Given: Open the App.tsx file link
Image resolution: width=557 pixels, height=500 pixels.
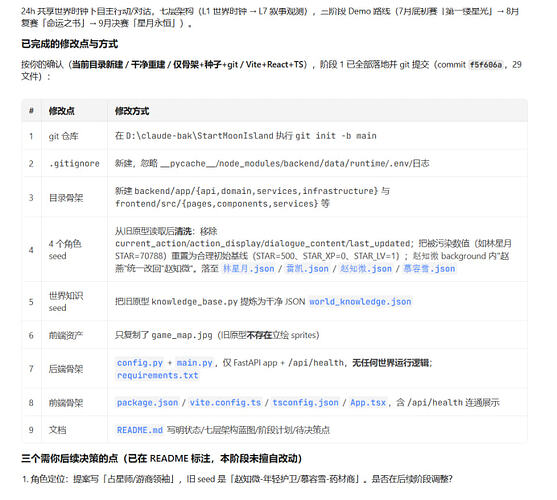Looking at the screenshot, I should 368,402.
